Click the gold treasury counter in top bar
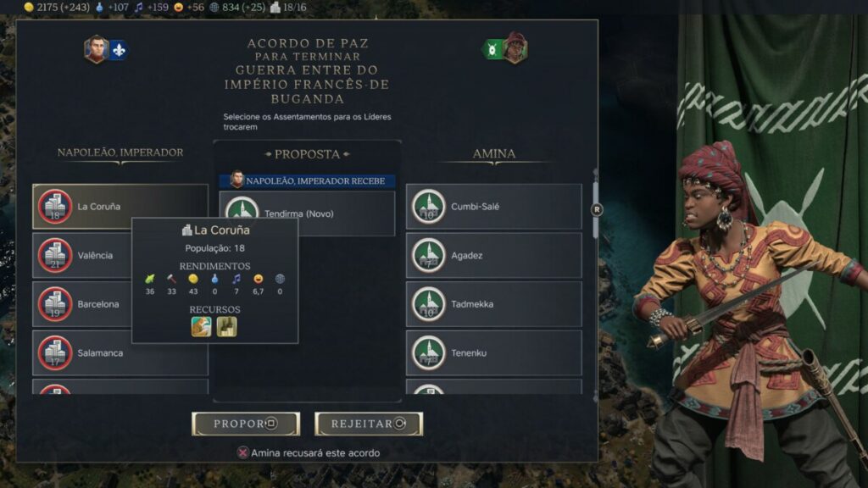This screenshot has width=868, height=488. click(x=57, y=7)
